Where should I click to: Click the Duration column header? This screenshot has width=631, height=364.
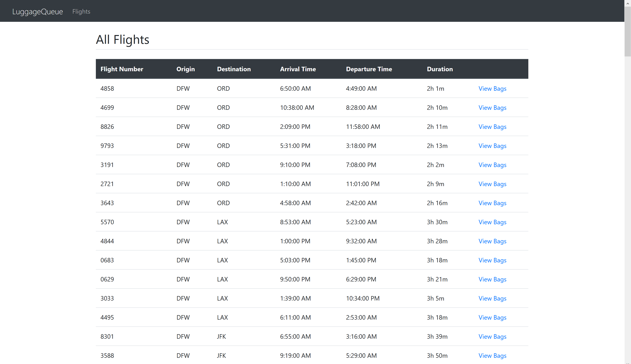coord(440,69)
